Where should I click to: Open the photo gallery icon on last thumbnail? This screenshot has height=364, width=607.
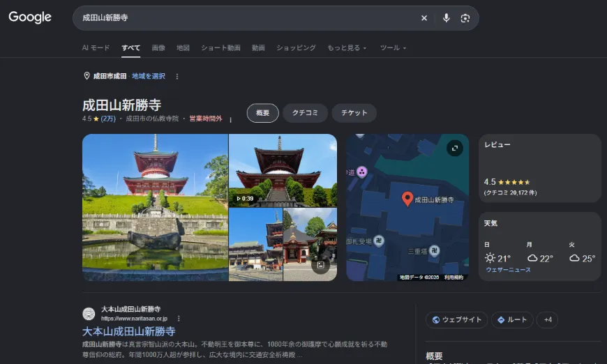point(320,265)
